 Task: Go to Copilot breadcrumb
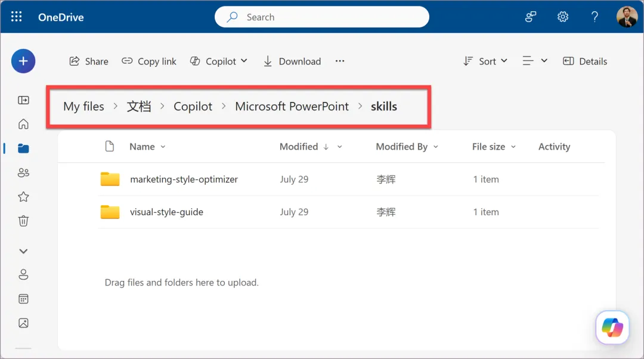[193, 106]
